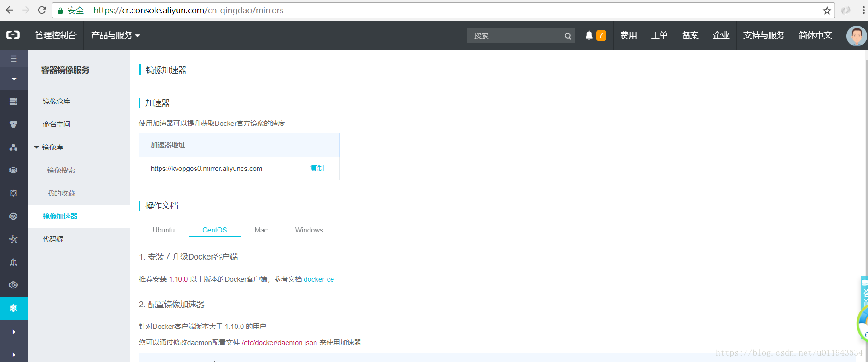Open the 产品与服务 dropdown
Viewport: 868px width, 362px height.
(x=115, y=35)
